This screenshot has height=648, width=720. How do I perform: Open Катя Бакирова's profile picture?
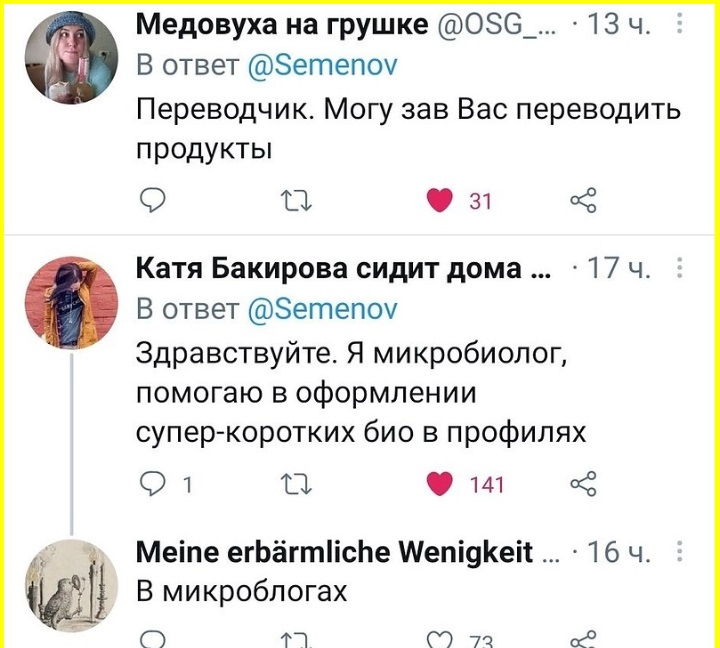click(x=71, y=303)
